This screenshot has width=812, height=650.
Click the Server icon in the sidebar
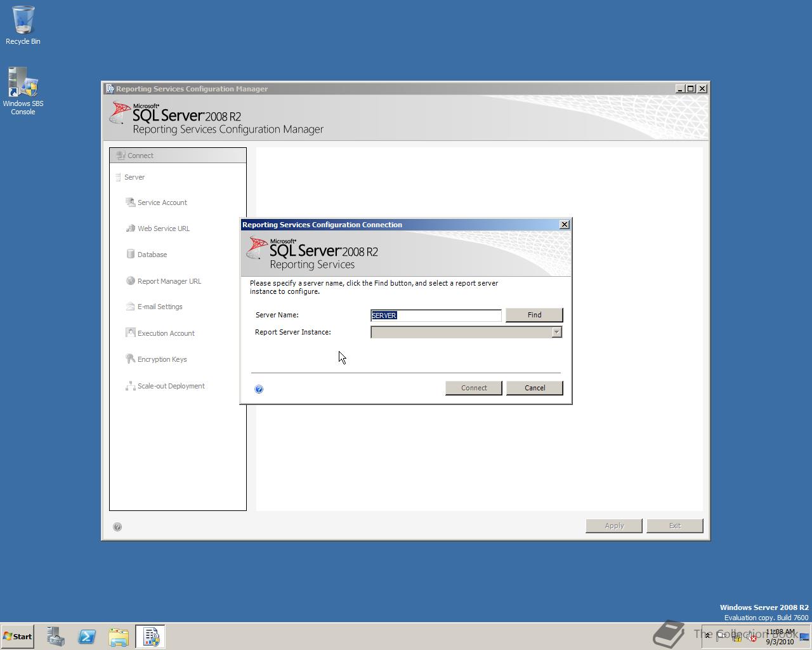click(x=118, y=177)
